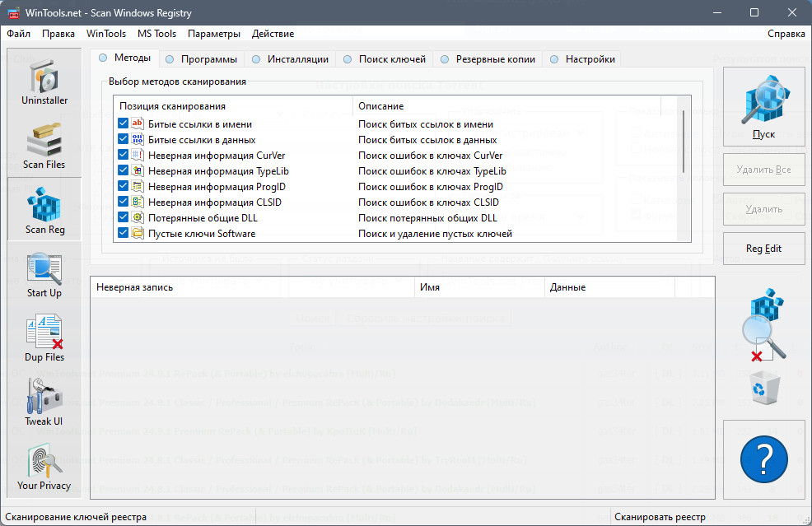Switch to the Настройки tab
Viewport: 812px width, 526px height.
point(582,59)
